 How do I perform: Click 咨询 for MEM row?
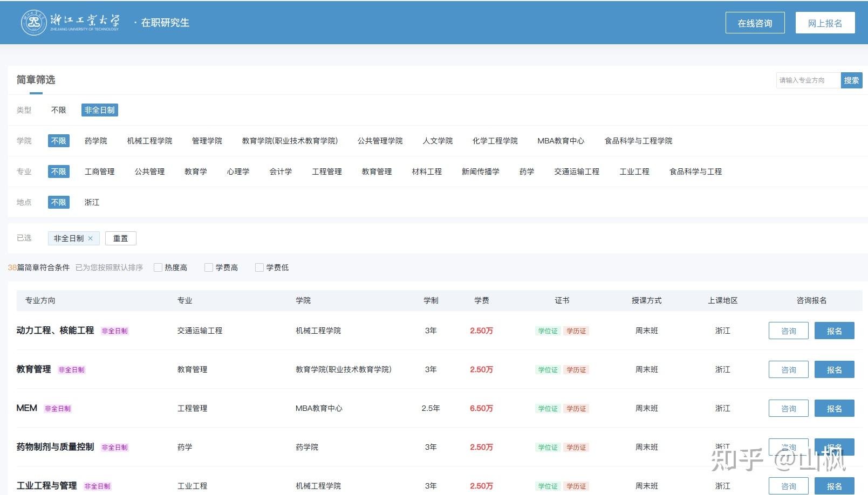pos(788,408)
